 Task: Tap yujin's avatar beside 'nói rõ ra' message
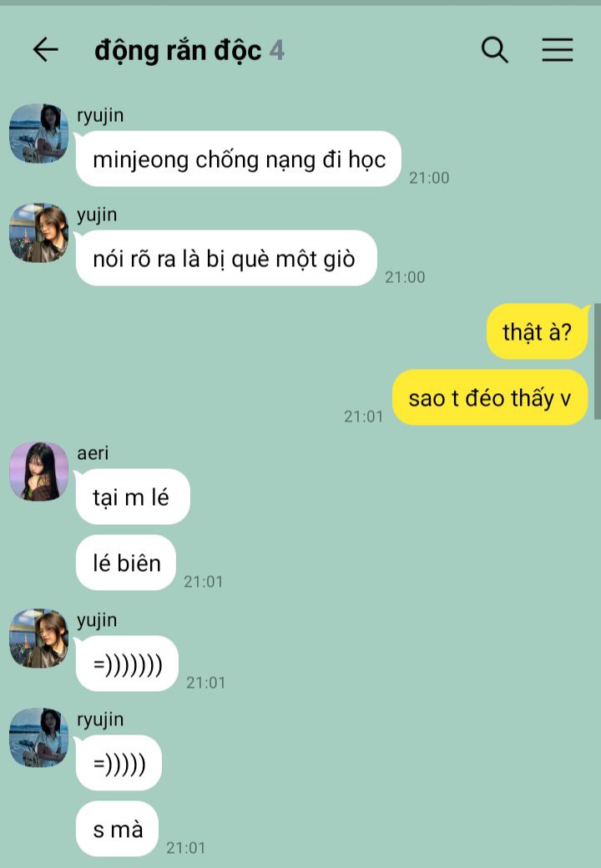38,233
